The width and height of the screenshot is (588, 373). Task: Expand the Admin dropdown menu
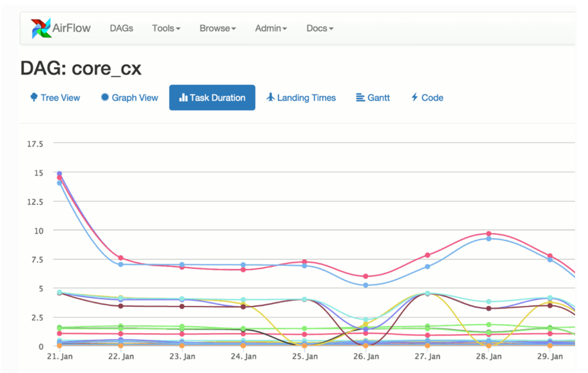point(271,28)
